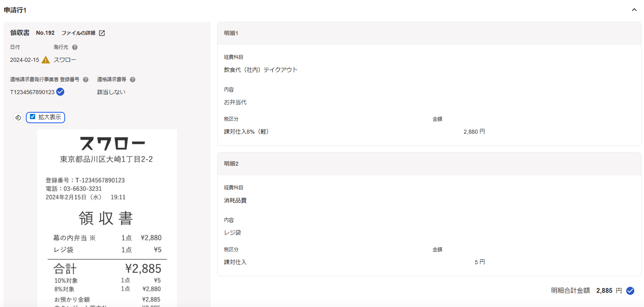Click the 該当しない value under 適格請求書等
The height and width of the screenshot is (307, 644).
111,92
